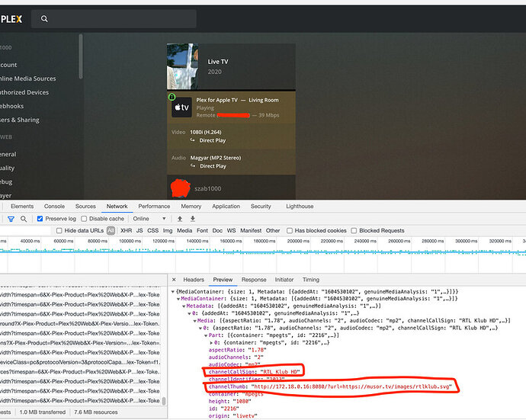The width and height of the screenshot is (526, 420).
Task: Switch to the Sources tab
Action: pos(85,207)
